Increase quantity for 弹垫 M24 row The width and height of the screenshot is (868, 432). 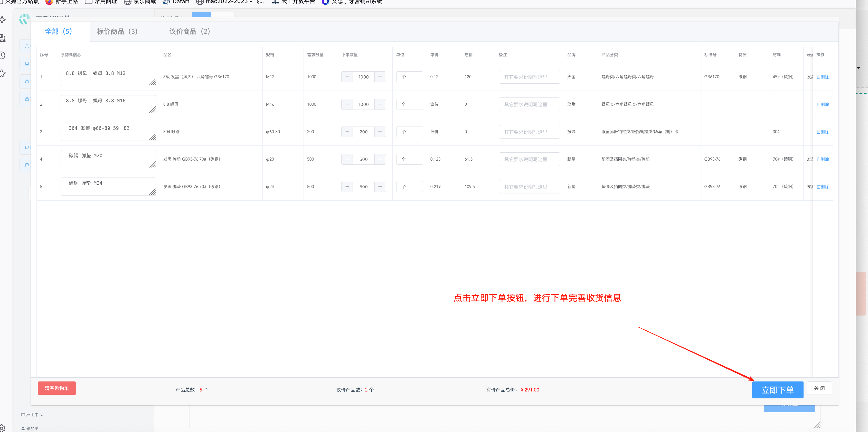(x=380, y=186)
